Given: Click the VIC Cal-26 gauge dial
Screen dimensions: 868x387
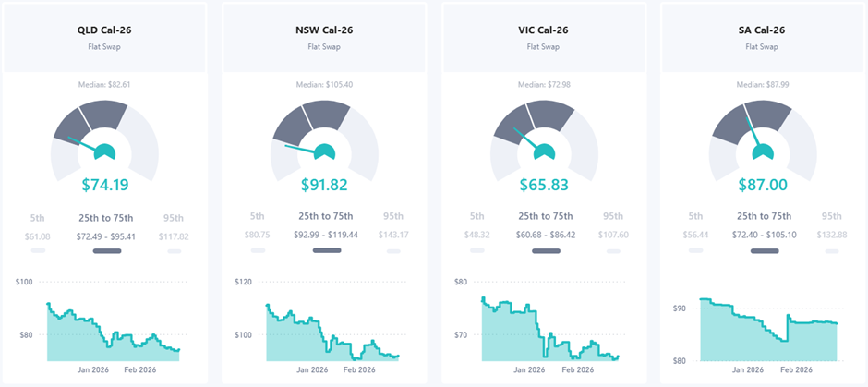Looking at the screenshot, I should (x=544, y=139).
